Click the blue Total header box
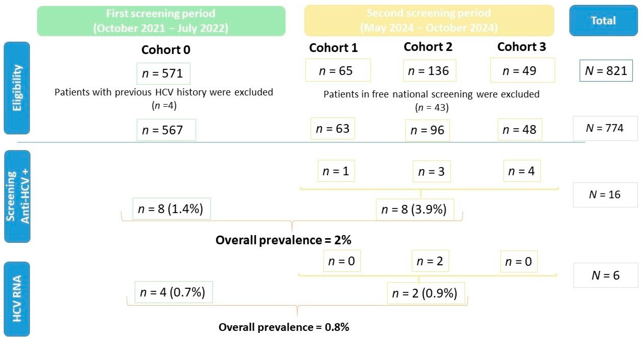 click(603, 21)
